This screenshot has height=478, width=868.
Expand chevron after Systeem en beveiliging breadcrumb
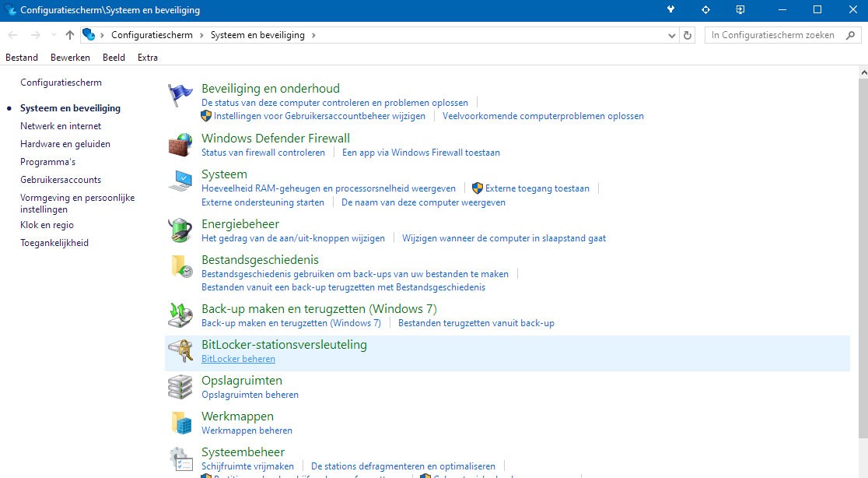pyautogui.click(x=313, y=35)
